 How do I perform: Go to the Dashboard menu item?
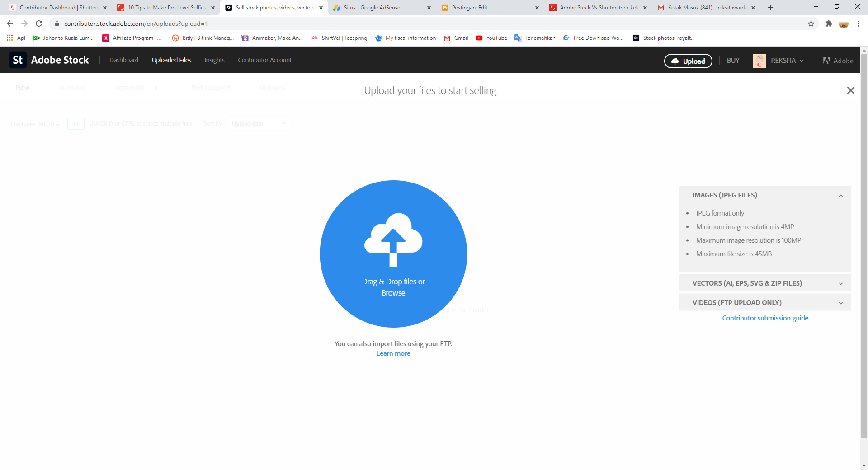tap(124, 60)
